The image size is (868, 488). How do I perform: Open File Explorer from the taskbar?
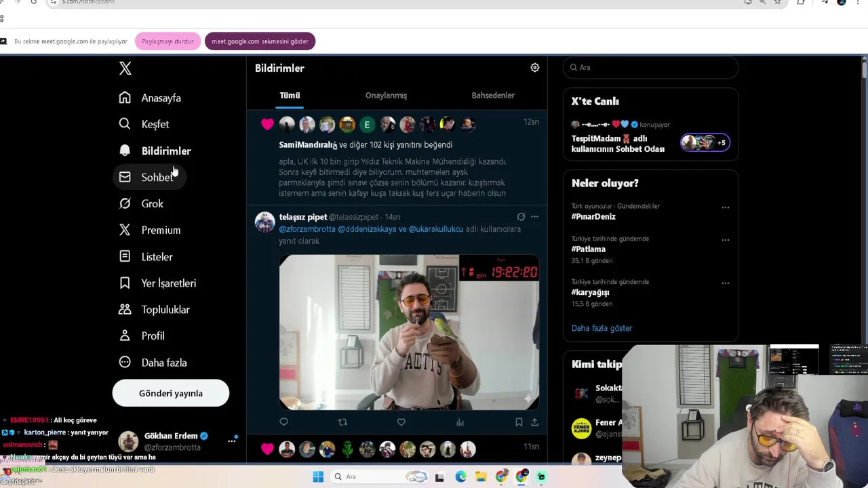pos(481,477)
